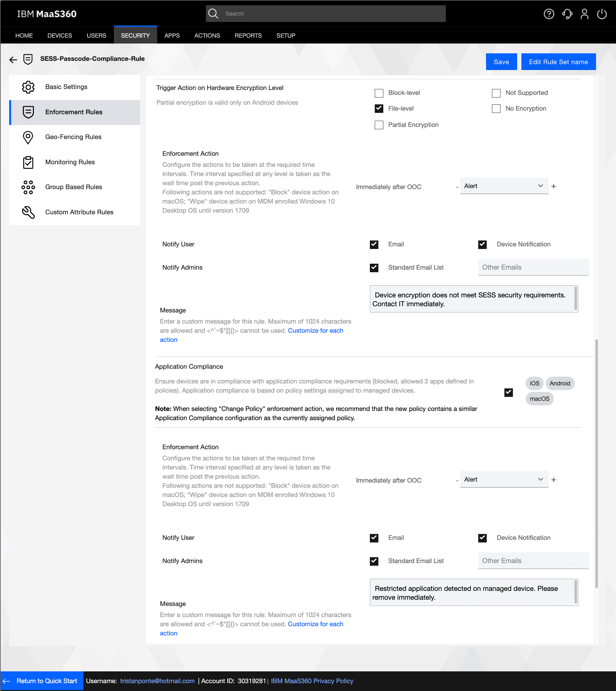Viewport: 616px width, 691px height.
Task: Click the Save button
Action: 501,62
